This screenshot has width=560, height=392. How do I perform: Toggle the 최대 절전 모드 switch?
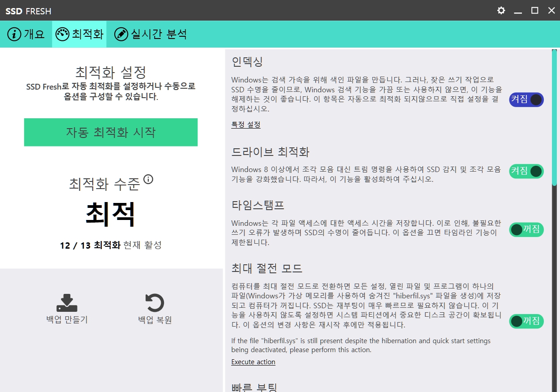pos(526,321)
